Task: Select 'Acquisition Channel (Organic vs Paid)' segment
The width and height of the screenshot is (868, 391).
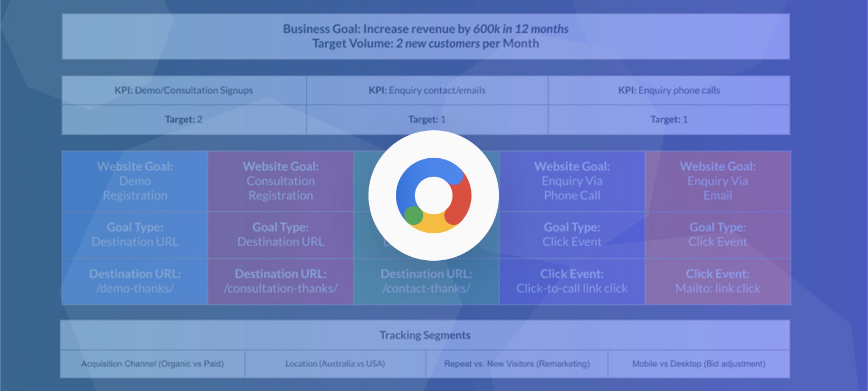Action: point(152,364)
